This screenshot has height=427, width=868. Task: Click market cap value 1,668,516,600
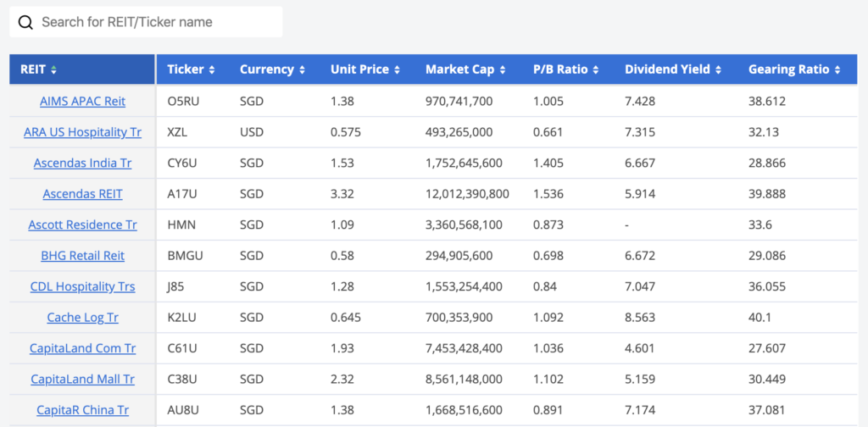coord(464,410)
